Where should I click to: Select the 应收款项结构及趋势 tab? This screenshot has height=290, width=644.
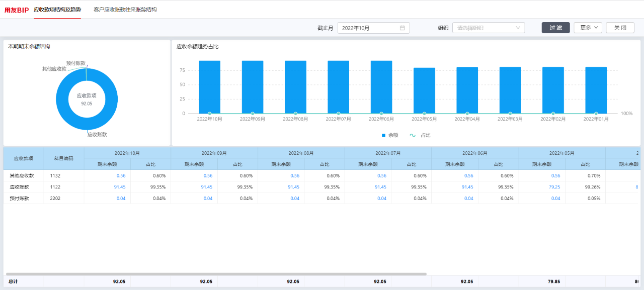coord(57,10)
